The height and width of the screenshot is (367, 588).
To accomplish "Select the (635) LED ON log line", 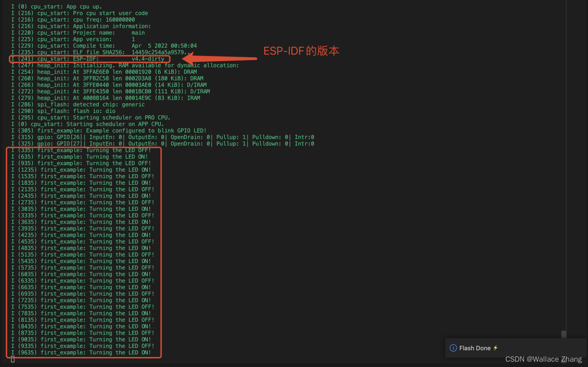I will point(79,156).
